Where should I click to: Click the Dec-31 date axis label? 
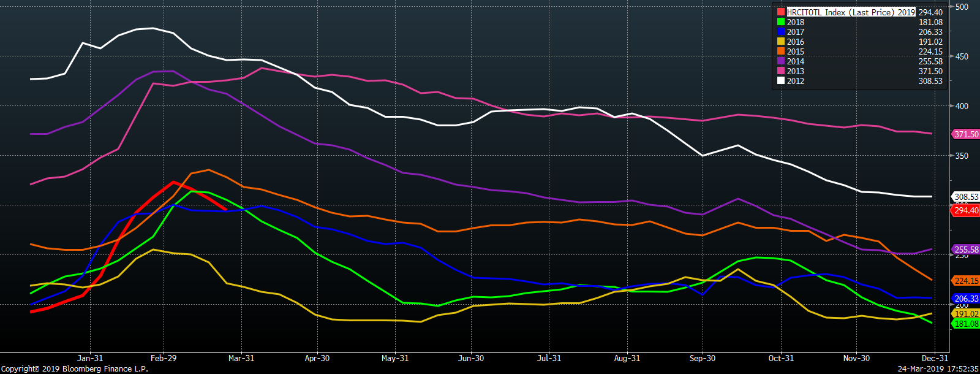[935, 358]
